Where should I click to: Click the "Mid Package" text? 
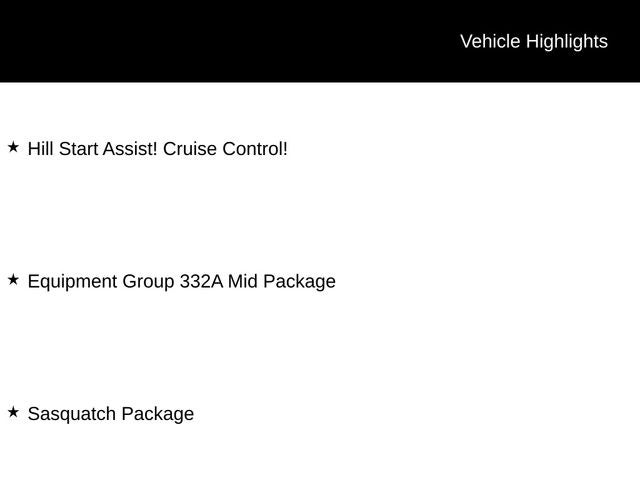click(282, 281)
